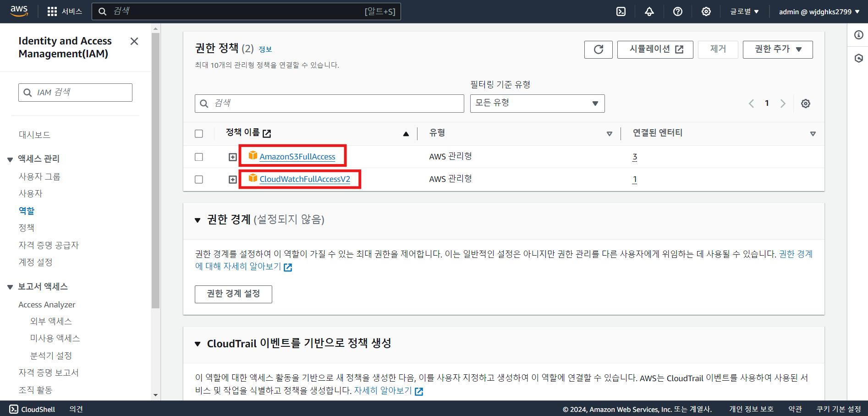Check the CloudWatchFullAccessV2 row checkbox
The image size is (868, 416).
[x=199, y=179]
